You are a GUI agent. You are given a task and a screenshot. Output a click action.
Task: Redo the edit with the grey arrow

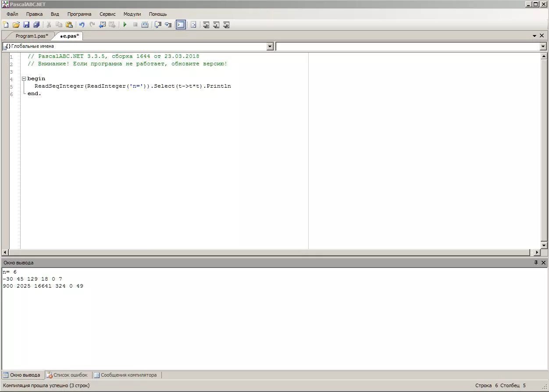(92, 25)
